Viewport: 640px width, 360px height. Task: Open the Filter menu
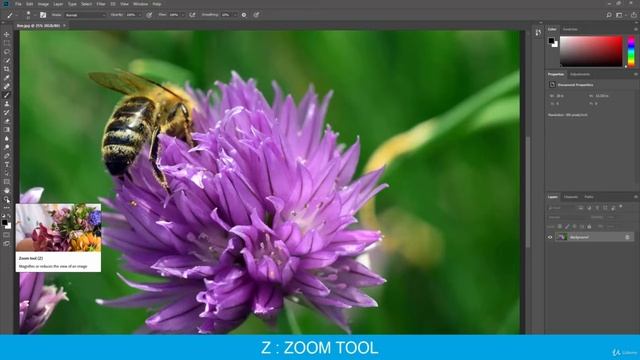101,4
